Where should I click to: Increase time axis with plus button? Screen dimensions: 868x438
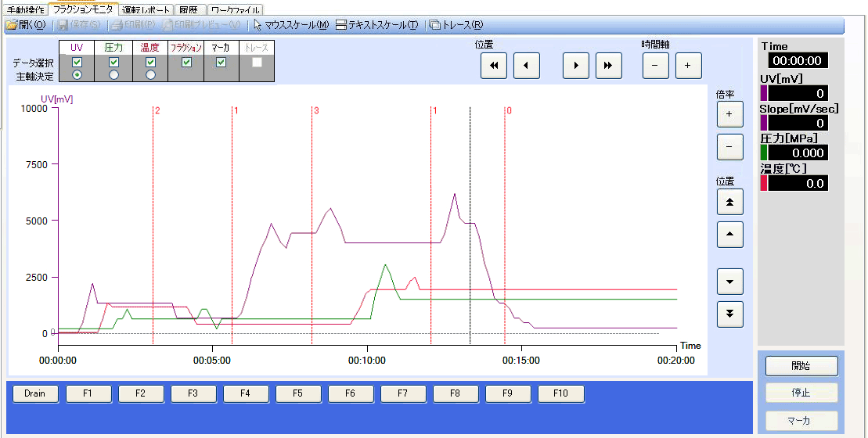click(688, 66)
